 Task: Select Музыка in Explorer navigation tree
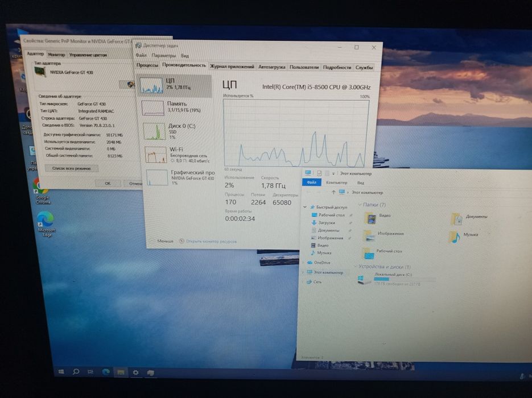(324, 253)
